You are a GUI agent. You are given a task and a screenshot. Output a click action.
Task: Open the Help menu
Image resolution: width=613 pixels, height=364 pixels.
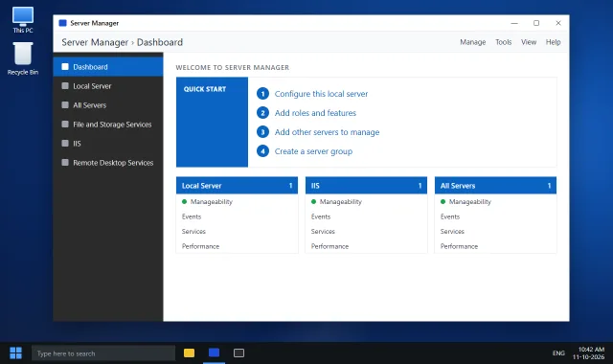(x=554, y=42)
